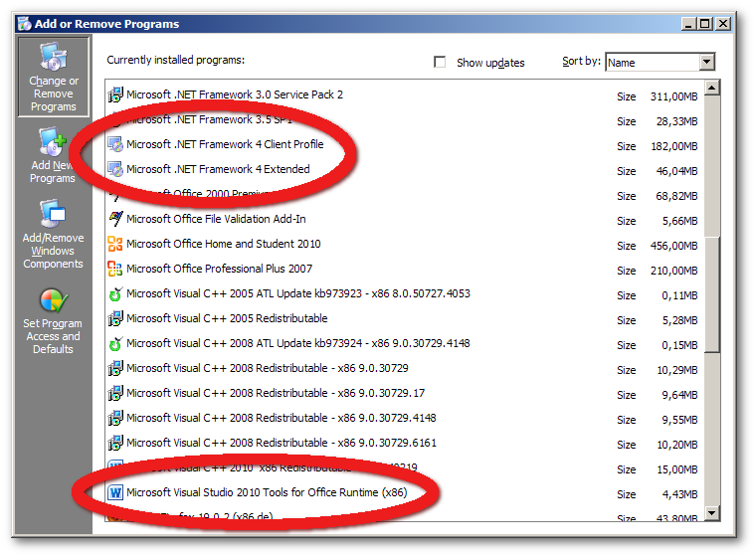Viewport: 756px width, 557px height.
Task: Click Office Professional Plus 2007 icon
Action: (x=115, y=269)
